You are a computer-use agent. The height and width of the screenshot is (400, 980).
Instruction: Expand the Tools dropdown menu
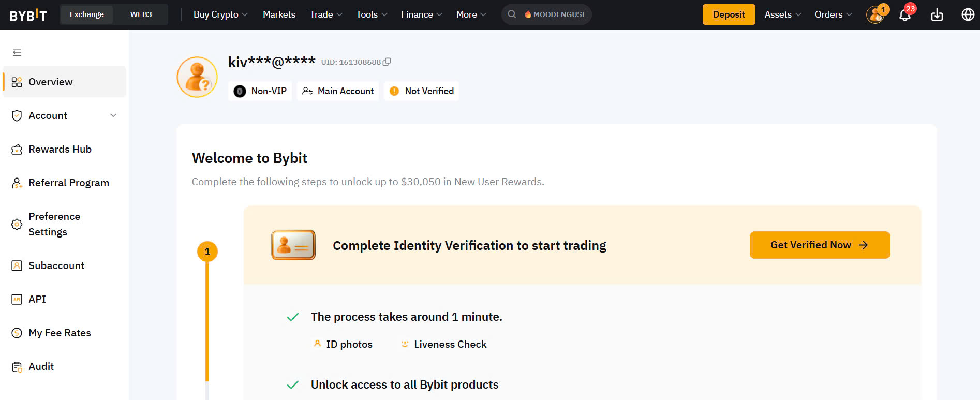tap(372, 14)
